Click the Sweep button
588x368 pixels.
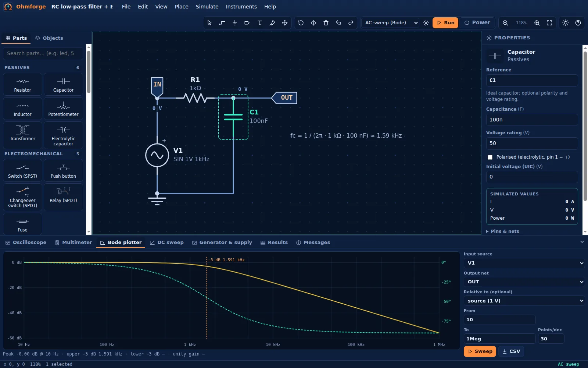pyautogui.click(x=480, y=351)
